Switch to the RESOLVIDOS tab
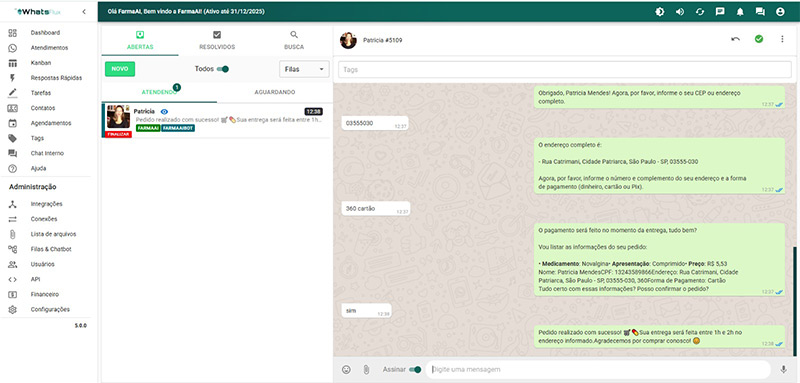This screenshot has height=383, width=800. 217,40
